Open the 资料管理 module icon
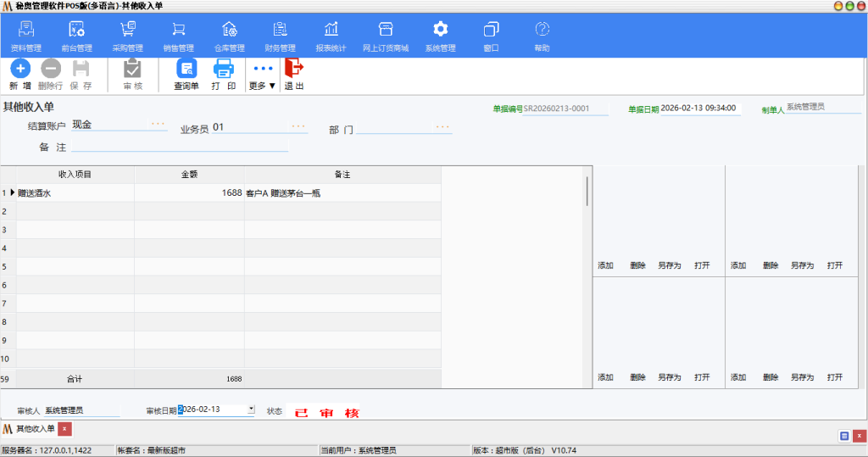 tap(26, 30)
